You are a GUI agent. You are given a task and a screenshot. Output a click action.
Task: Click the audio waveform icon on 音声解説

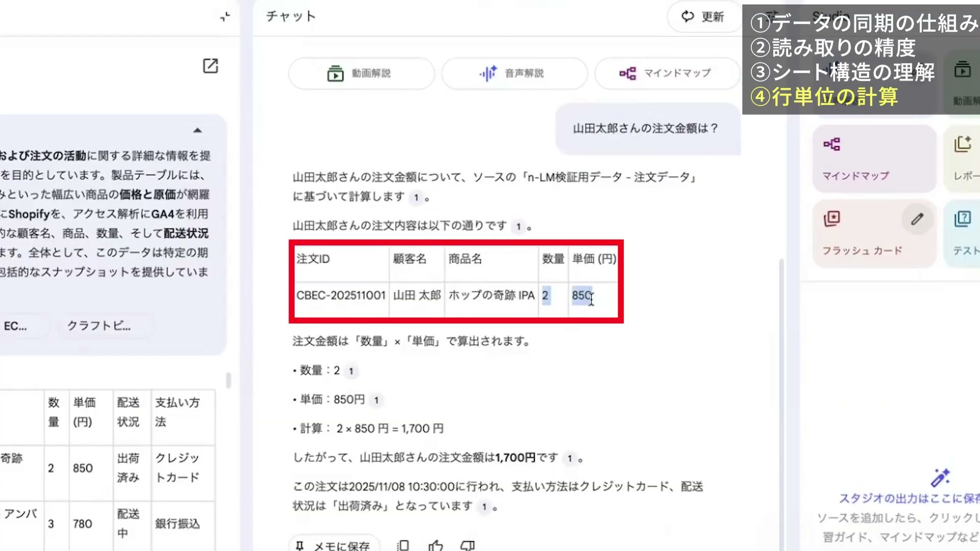(x=488, y=73)
